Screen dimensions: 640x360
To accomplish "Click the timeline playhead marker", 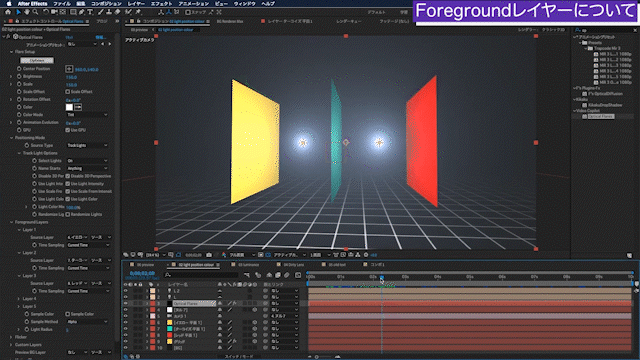I will (382, 278).
